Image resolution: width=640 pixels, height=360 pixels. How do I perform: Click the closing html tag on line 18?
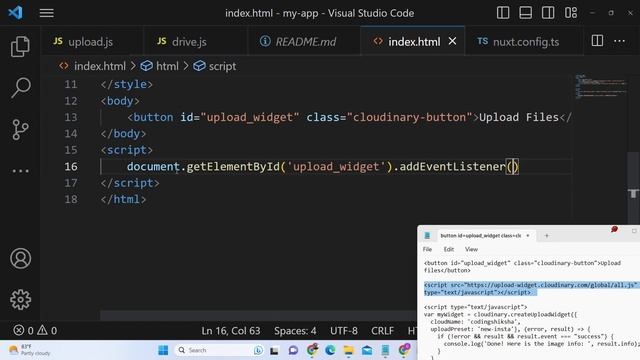123,199
